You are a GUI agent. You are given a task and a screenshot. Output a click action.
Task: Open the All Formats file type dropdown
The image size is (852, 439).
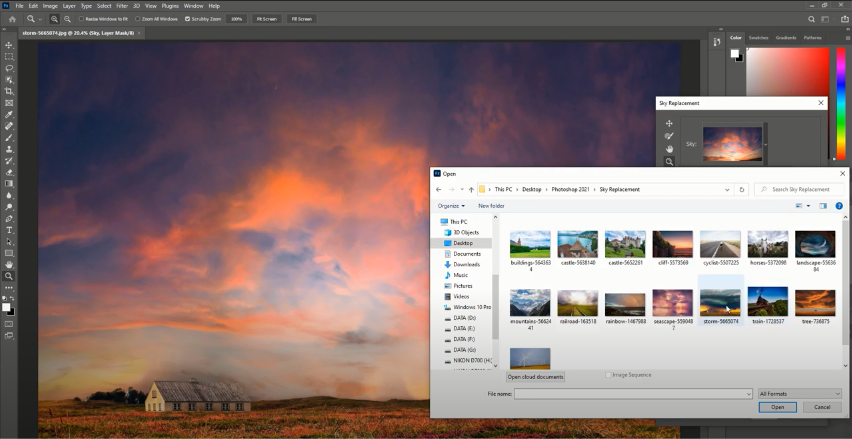pos(799,394)
